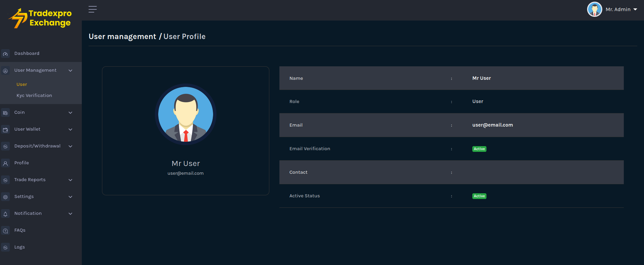Image resolution: width=644 pixels, height=265 pixels.
Task: Click the FAQs question icon
Action: pyautogui.click(x=5, y=231)
